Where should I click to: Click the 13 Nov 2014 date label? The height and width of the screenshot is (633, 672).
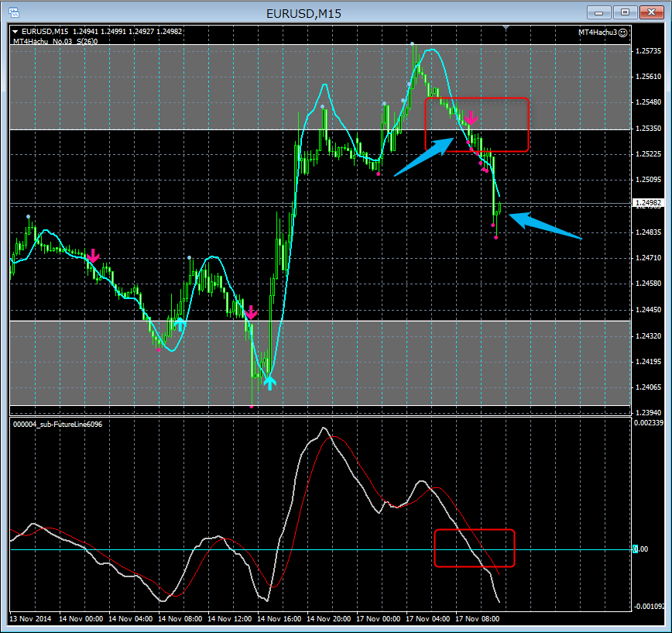(30, 619)
